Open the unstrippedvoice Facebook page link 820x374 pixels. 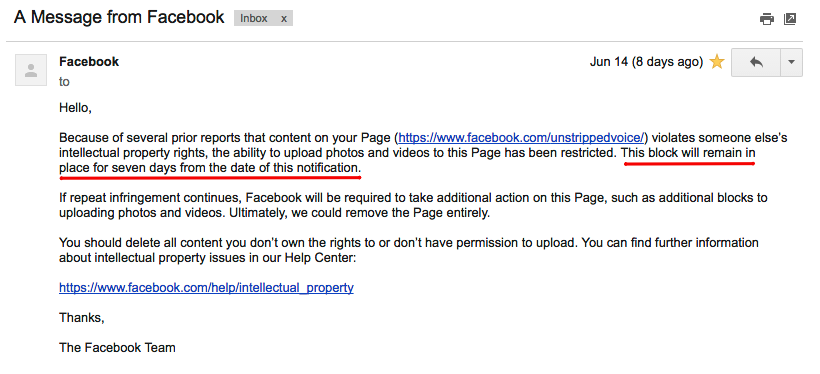pyautogui.click(x=523, y=138)
